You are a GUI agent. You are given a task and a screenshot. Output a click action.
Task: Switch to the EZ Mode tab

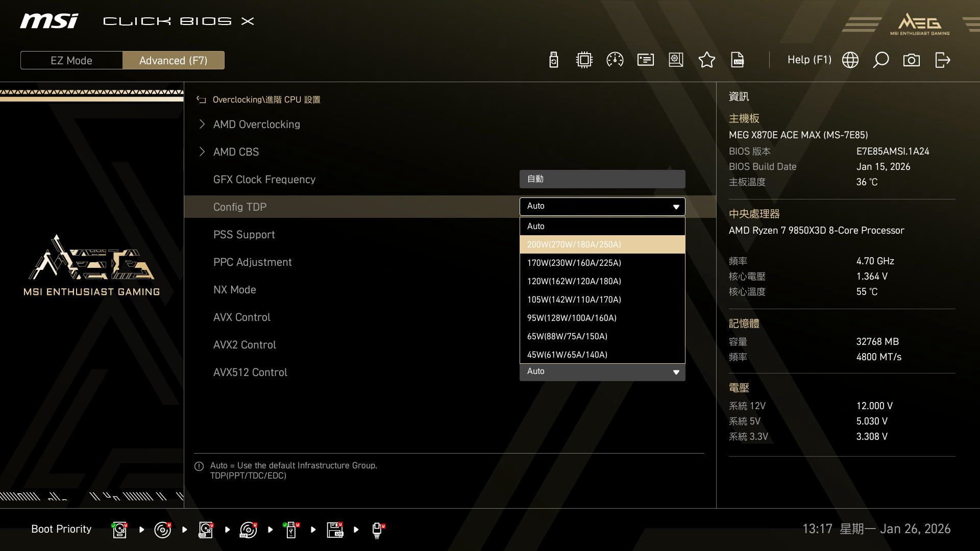pos(71,60)
